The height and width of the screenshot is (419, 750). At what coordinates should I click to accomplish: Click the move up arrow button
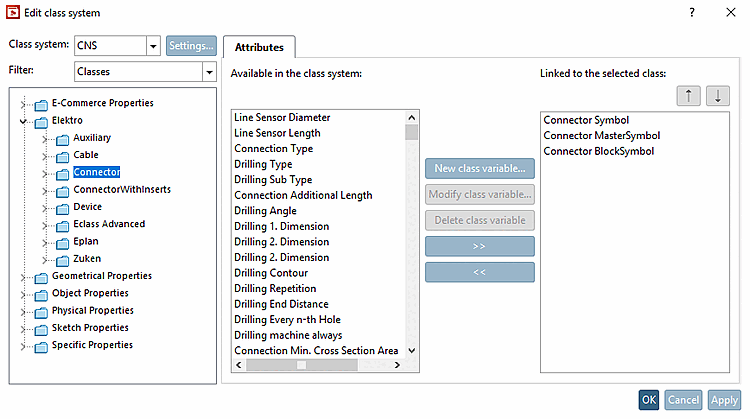(688, 96)
